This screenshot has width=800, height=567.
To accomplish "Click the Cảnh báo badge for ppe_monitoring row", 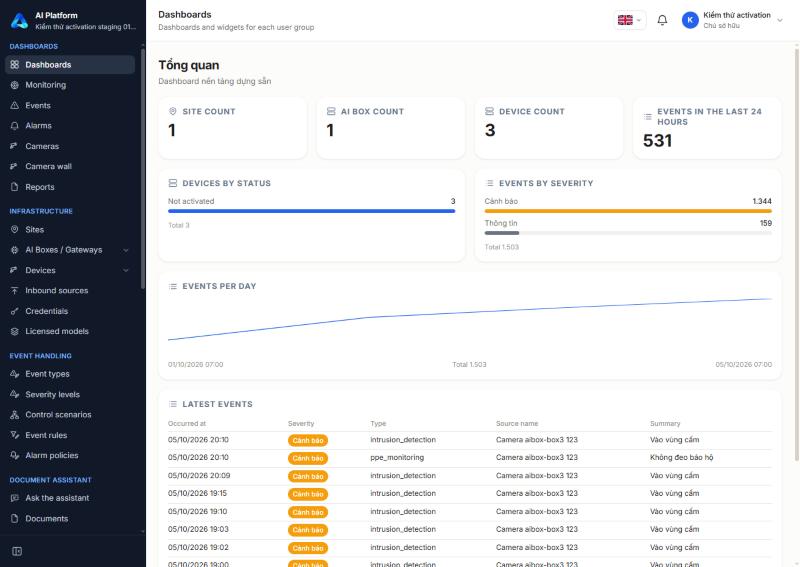I will click(308, 458).
